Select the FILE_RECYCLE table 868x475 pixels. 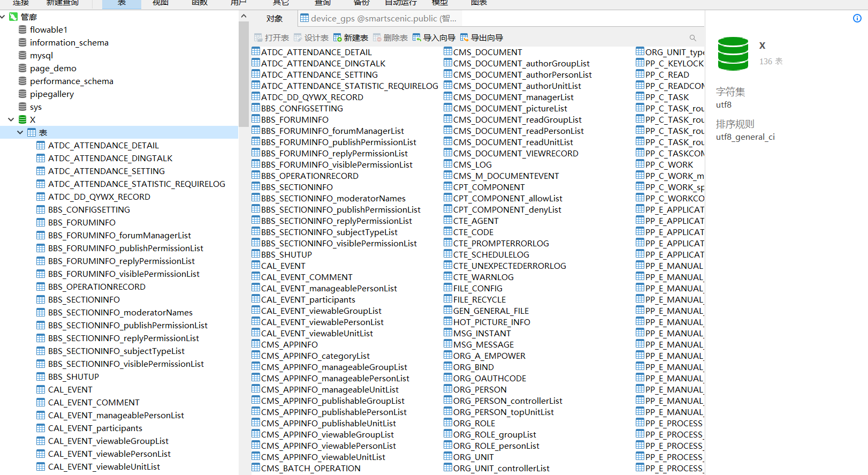[x=479, y=299]
